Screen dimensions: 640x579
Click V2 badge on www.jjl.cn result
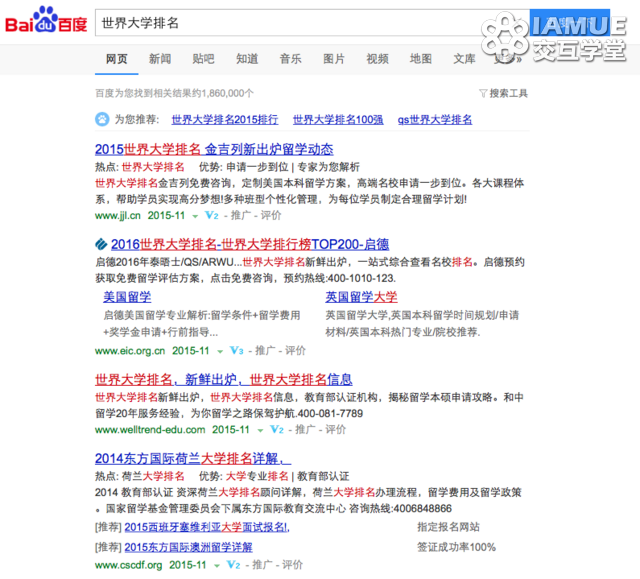click(x=211, y=215)
